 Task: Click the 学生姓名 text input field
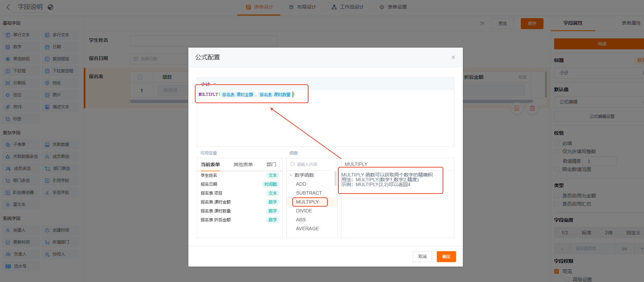tap(203, 40)
